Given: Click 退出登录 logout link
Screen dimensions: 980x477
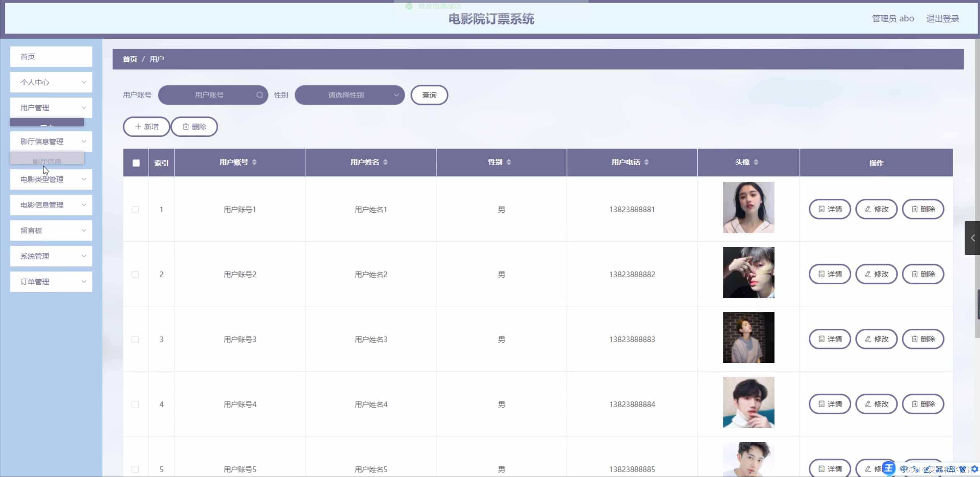Looking at the screenshot, I should pos(942,18).
